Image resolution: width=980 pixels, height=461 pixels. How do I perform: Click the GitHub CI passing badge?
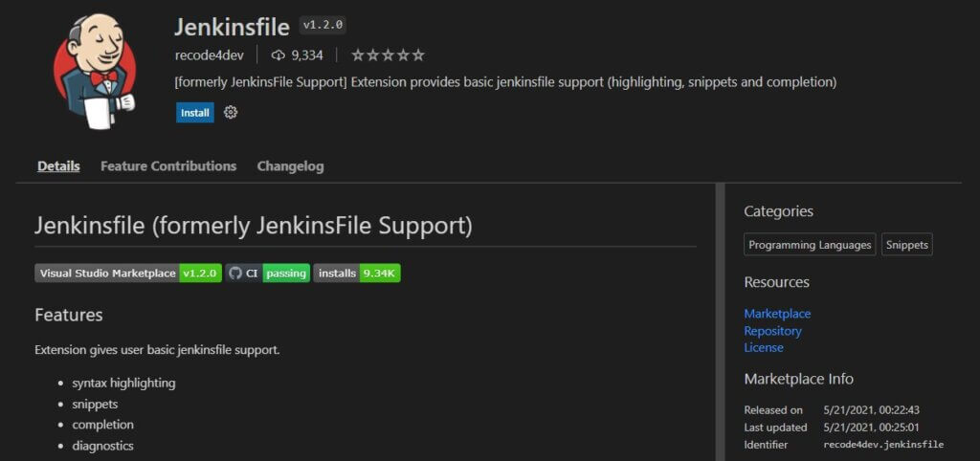pos(268,273)
